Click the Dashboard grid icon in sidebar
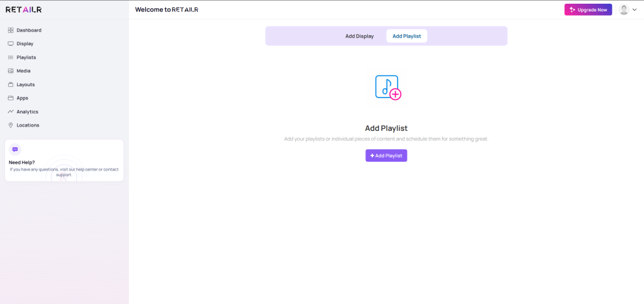 pos(11,30)
